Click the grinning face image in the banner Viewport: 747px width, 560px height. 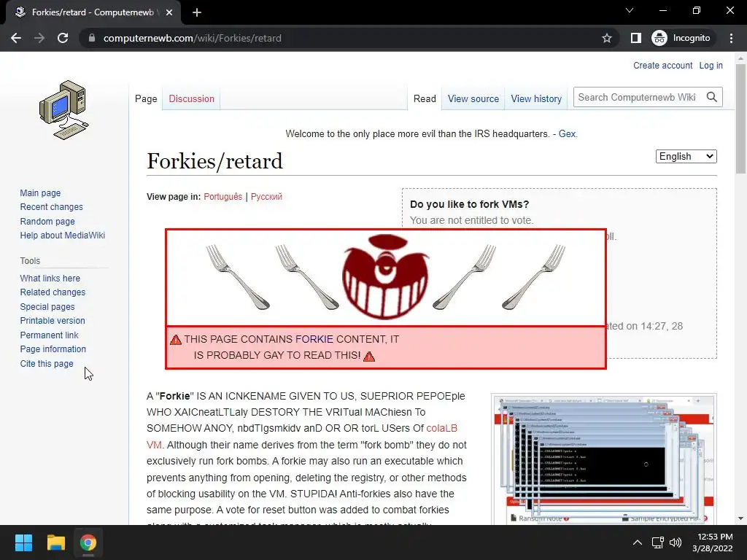coord(385,276)
